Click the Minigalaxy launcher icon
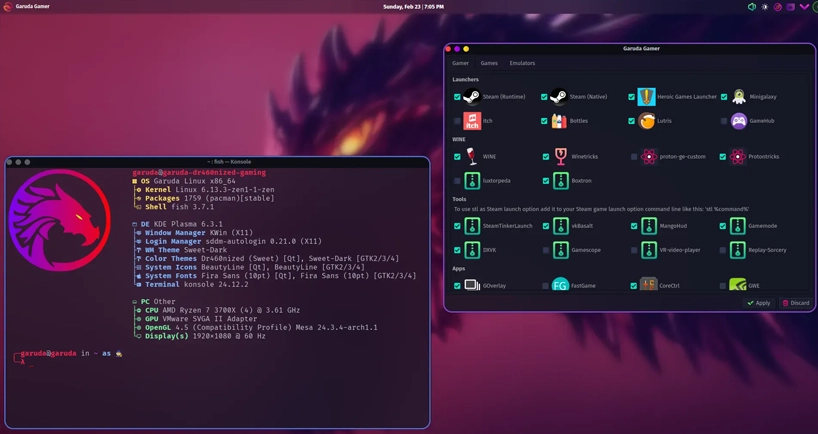This screenshot has width=818, height=434. point(739,97)
